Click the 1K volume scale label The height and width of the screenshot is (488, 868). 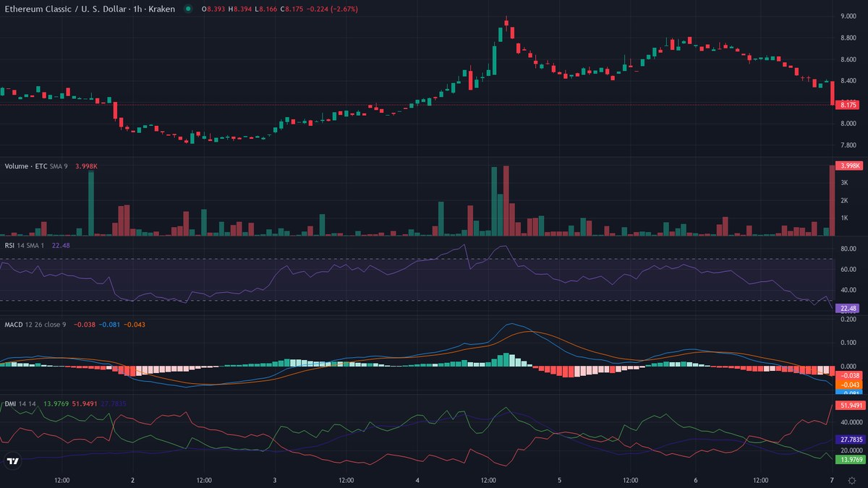(844, 218)
